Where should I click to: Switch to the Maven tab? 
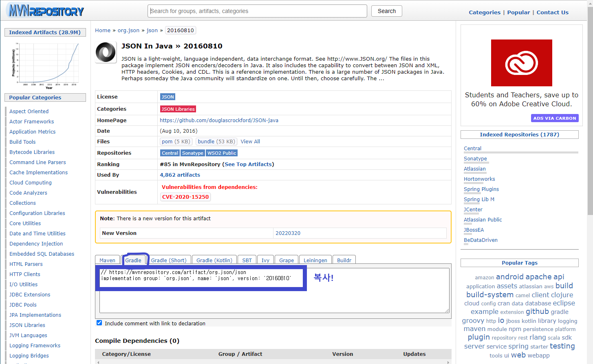[107, 260]
